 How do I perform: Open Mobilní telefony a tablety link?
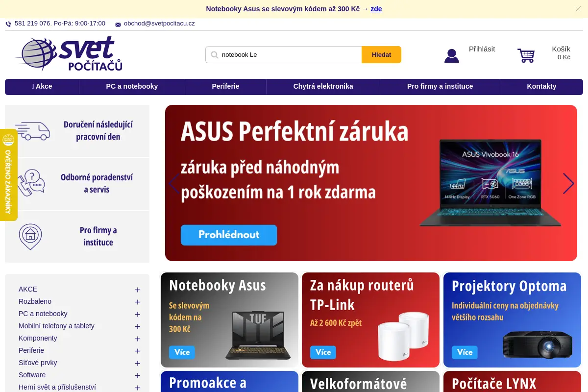56,326
